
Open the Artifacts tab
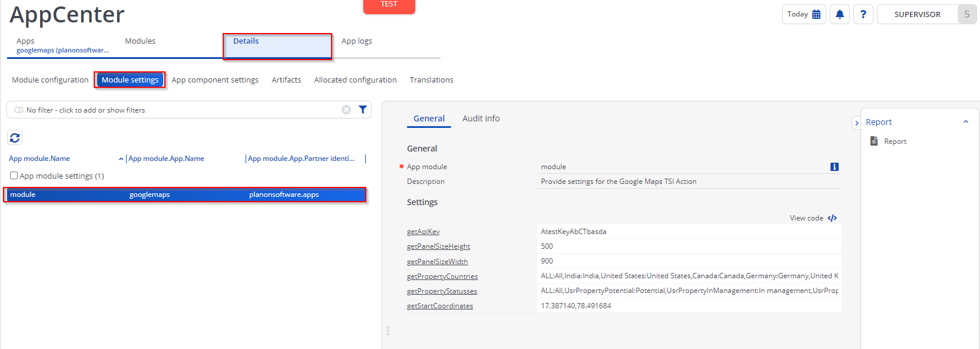286,80
